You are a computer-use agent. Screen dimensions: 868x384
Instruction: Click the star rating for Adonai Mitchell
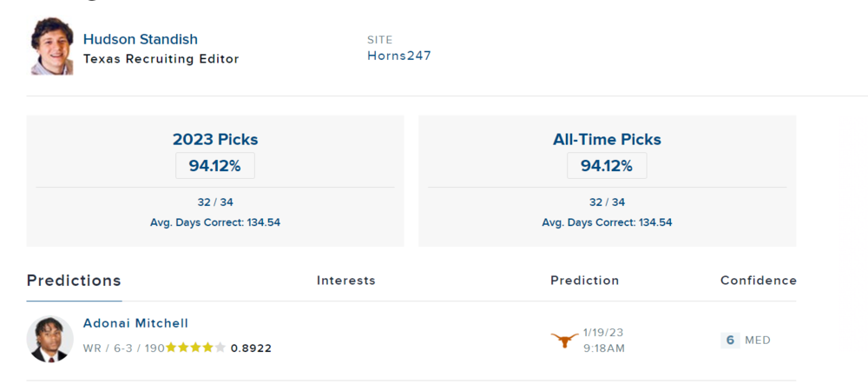pyautogui.click(x=196, y=348)
